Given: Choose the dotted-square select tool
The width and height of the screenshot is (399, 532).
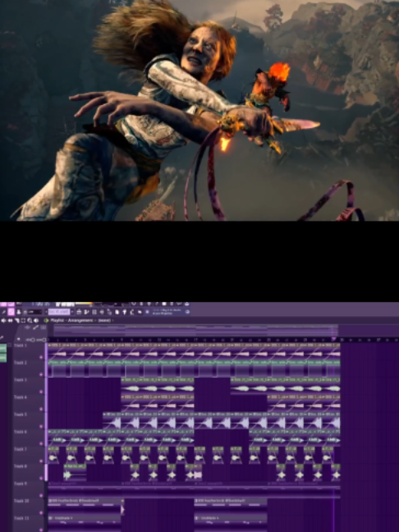Looking at the screenshot, I should click(x=23, y=320).
